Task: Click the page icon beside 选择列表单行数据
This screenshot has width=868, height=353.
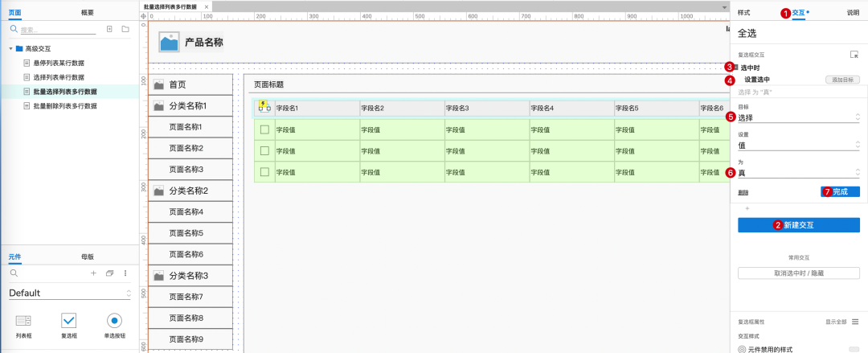Action: 27,77
